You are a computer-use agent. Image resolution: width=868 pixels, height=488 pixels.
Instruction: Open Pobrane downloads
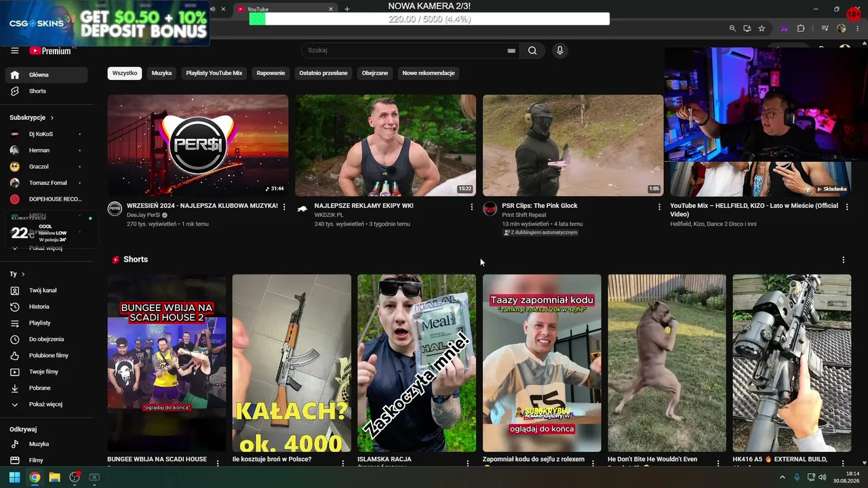pyautogui.click(x=46, y=388)
